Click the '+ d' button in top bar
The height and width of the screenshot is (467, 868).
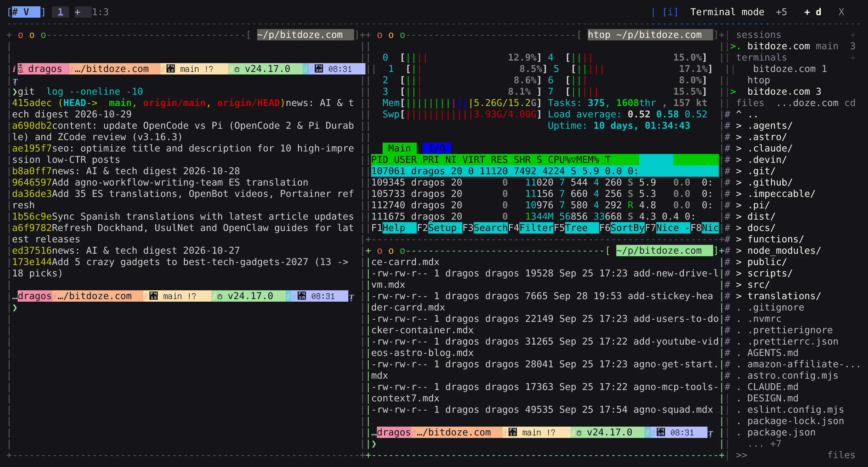pyautogui.click(x=812, y=12)
